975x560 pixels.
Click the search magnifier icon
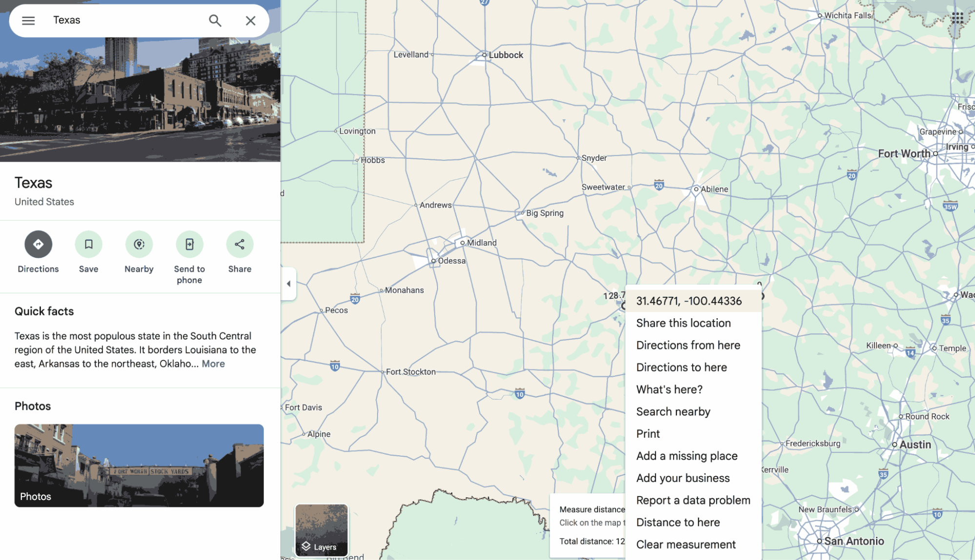click(215, 20)
